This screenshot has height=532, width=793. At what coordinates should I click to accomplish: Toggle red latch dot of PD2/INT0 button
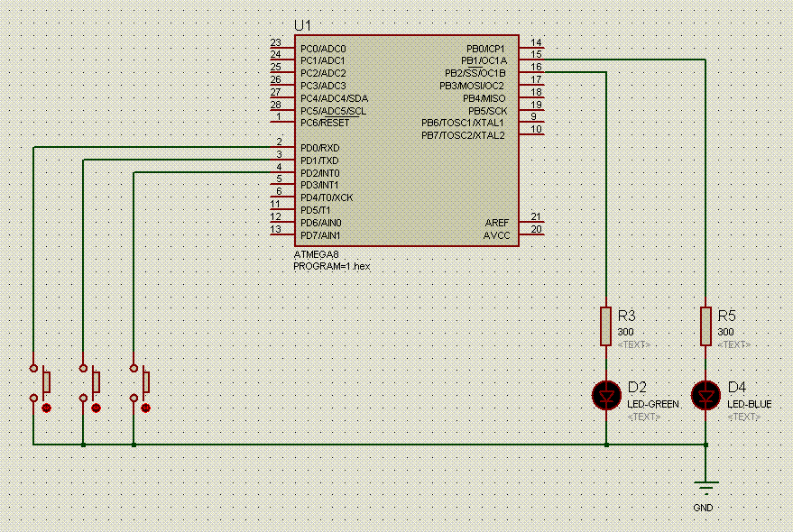[x=146, y=408]
